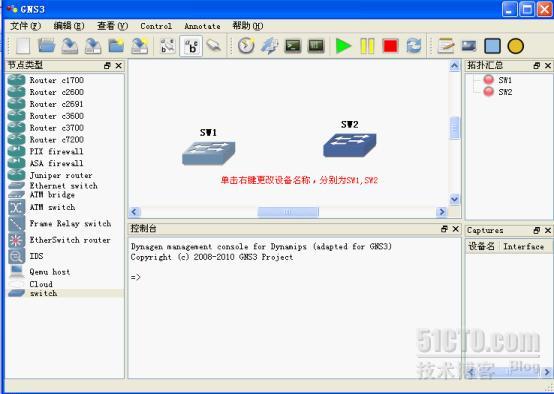Suspend all devices with yellow pause button
554x394 pixels.
coord(367,46)
